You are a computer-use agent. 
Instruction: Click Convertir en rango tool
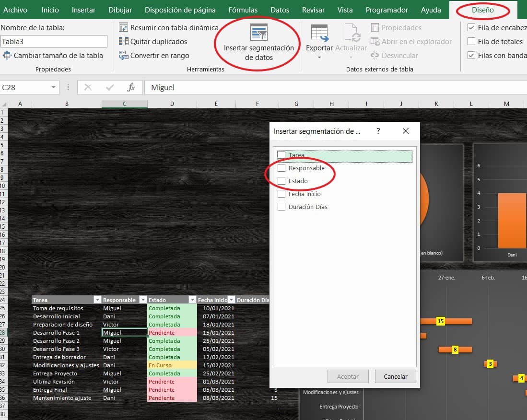(x=154, y=56)
